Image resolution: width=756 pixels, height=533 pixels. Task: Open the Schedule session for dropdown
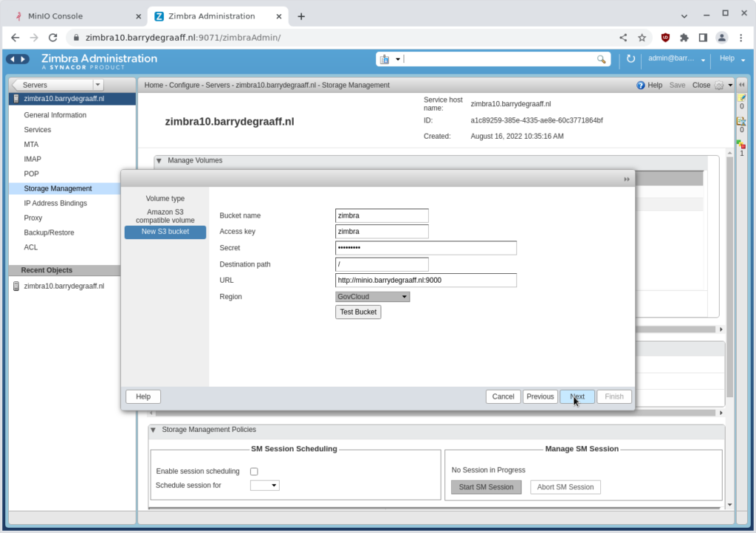coord(265,485)
